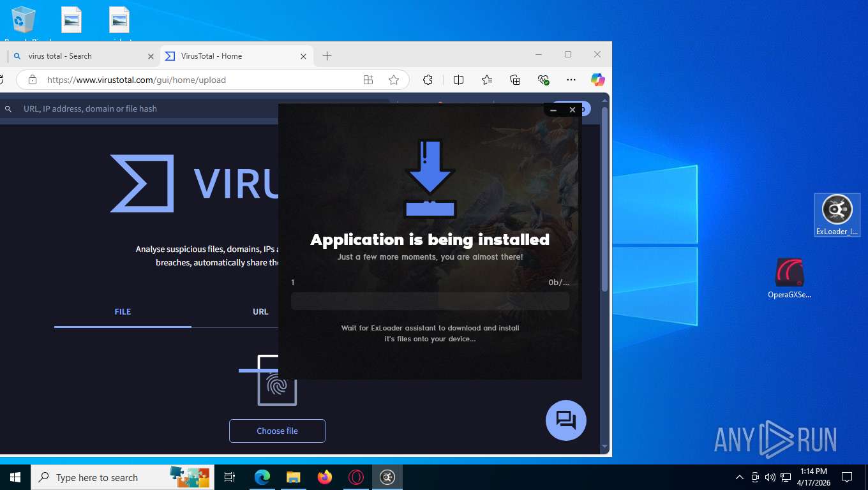The width and height of the screenshot is (868, 490).
Task: Select the ExLoader taskbar icon
Action: [387, 477]
